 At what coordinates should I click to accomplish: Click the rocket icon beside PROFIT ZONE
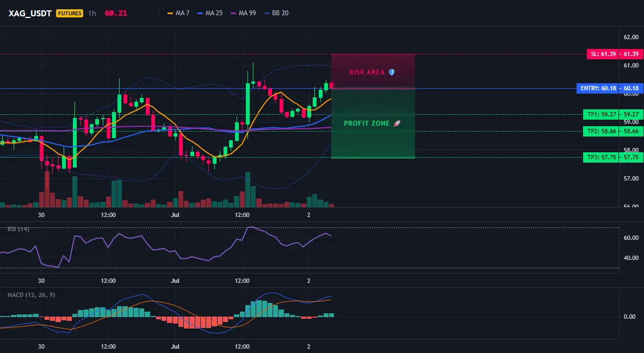397,123
